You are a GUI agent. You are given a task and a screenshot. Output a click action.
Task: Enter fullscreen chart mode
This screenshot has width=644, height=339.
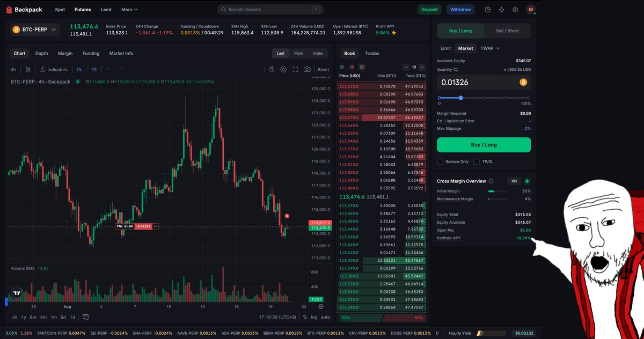tap(295, 69)
